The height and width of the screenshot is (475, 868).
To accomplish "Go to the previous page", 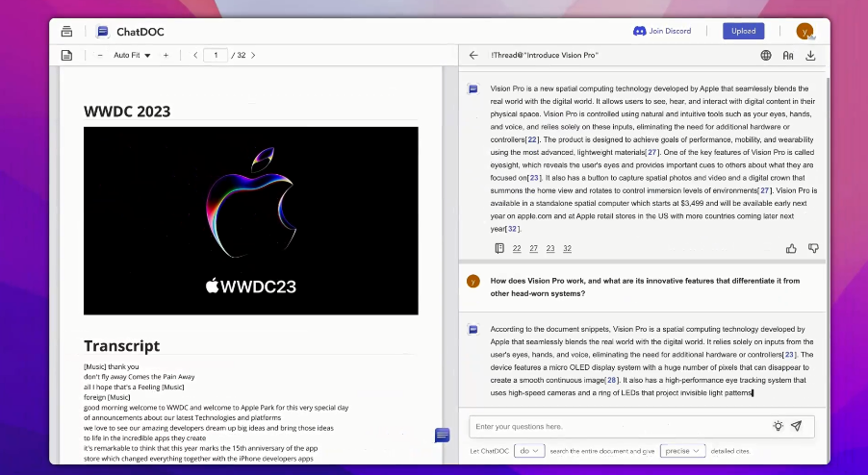I will [195, 56].
